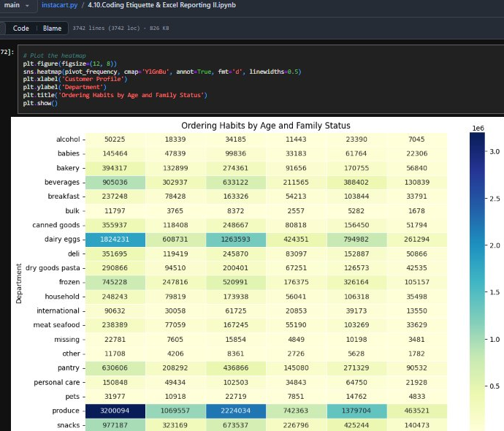Click the plt.ylabel code line
Screen dimensions: 504x431
pos(64,87)
